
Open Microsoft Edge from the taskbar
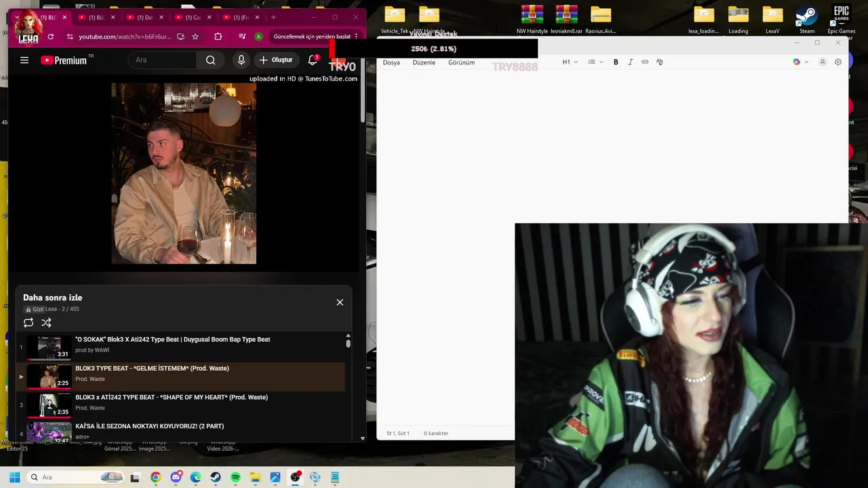[196, 477]
